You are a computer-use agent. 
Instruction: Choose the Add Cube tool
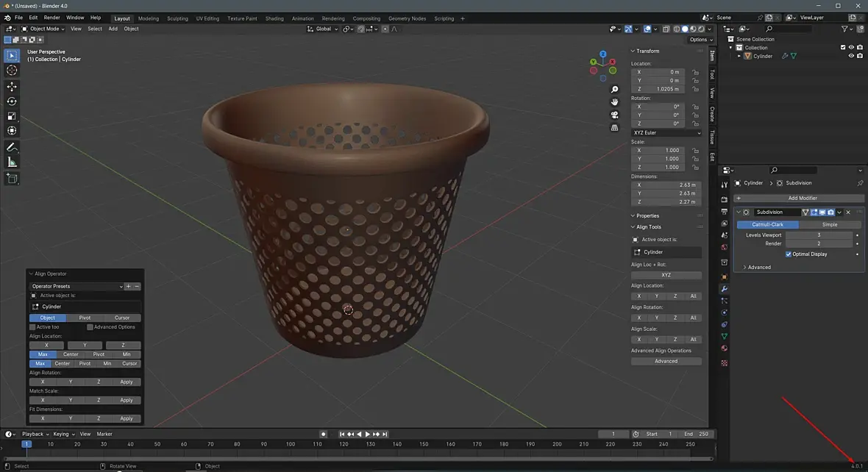(12, 179)
